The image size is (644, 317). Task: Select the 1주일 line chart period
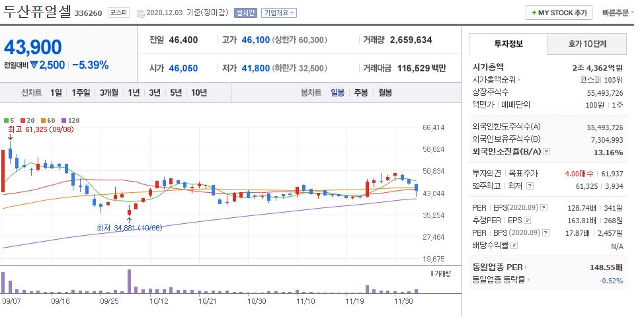pos(81,92)
